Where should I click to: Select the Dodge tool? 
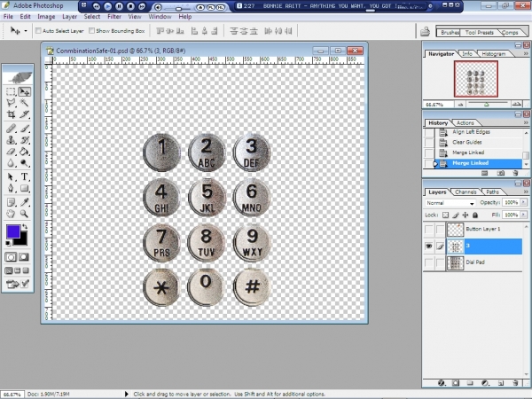24,163
